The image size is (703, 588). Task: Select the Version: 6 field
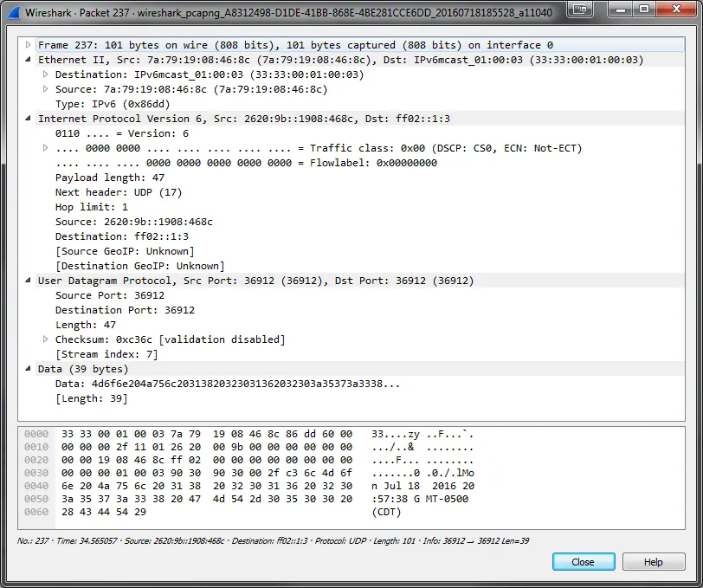122,133
